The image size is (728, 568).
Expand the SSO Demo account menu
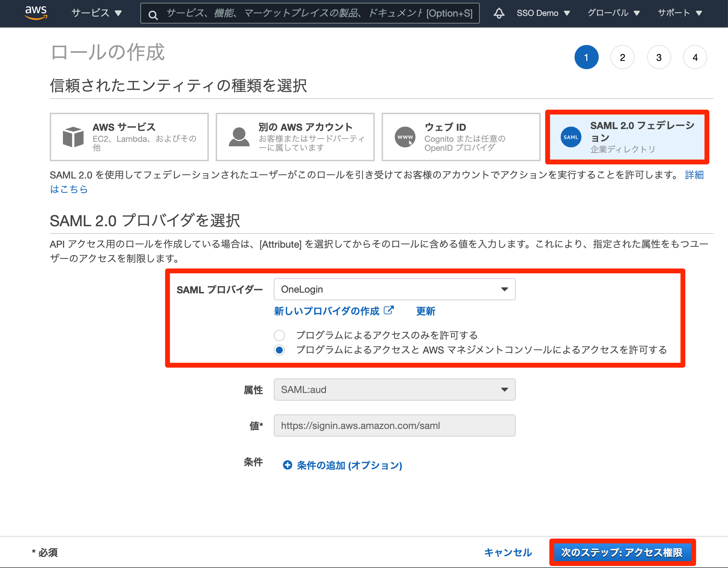543,13
